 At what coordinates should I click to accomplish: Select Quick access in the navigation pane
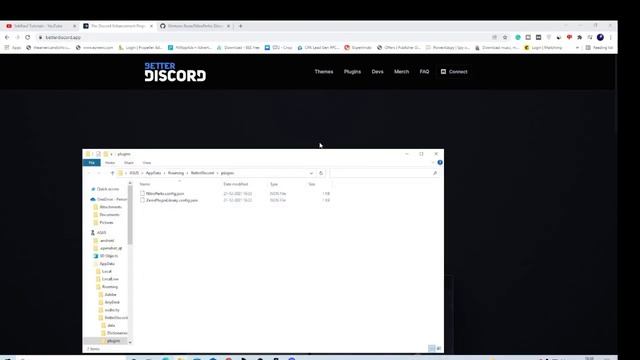tap(108, 189)
